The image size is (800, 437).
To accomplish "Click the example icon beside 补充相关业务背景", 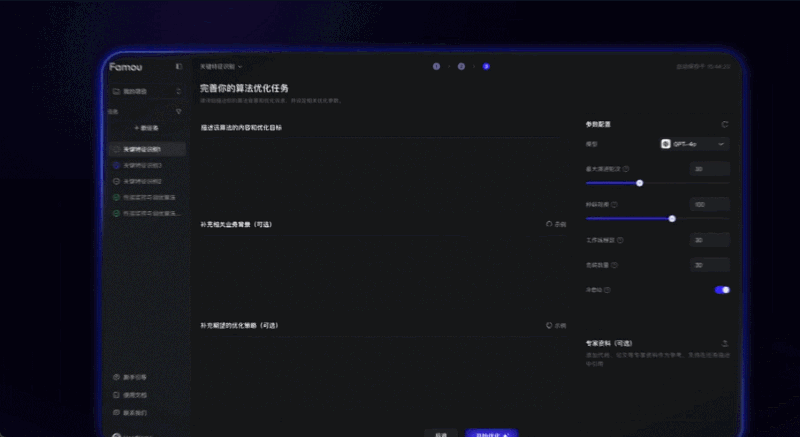I will pos(556,224).
